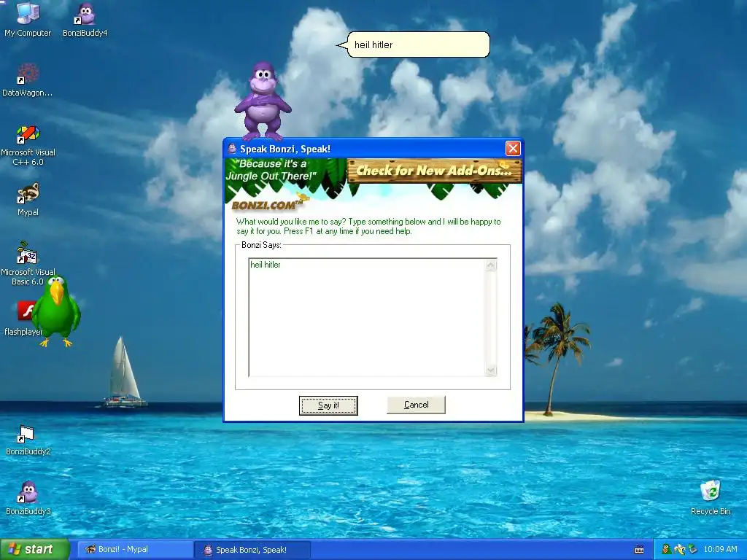Select the DataWagon desktop shortcut
This screenshot has height=560, width=747.
pyautogui.click(x=28, y=79)
